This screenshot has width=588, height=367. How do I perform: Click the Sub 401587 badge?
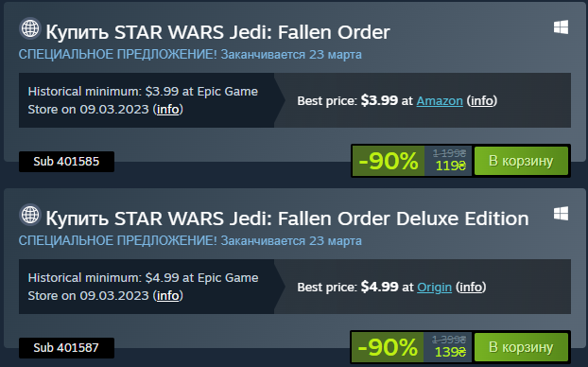pyautogui.click(x=66, y=348)
